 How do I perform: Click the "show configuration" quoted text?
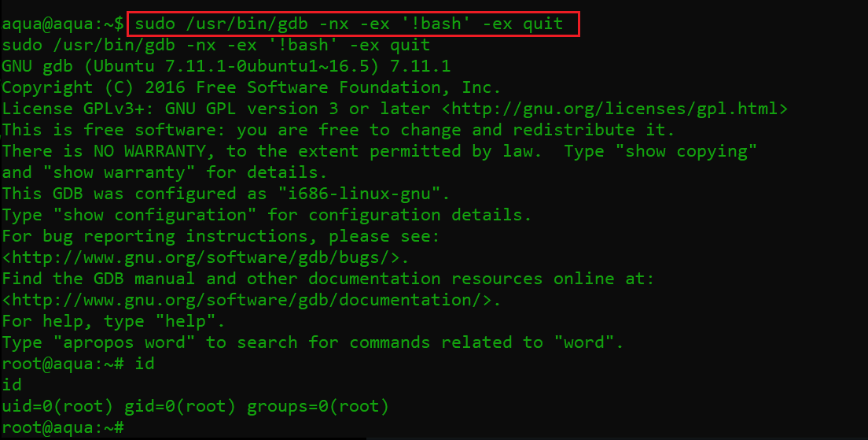[154, 215]
